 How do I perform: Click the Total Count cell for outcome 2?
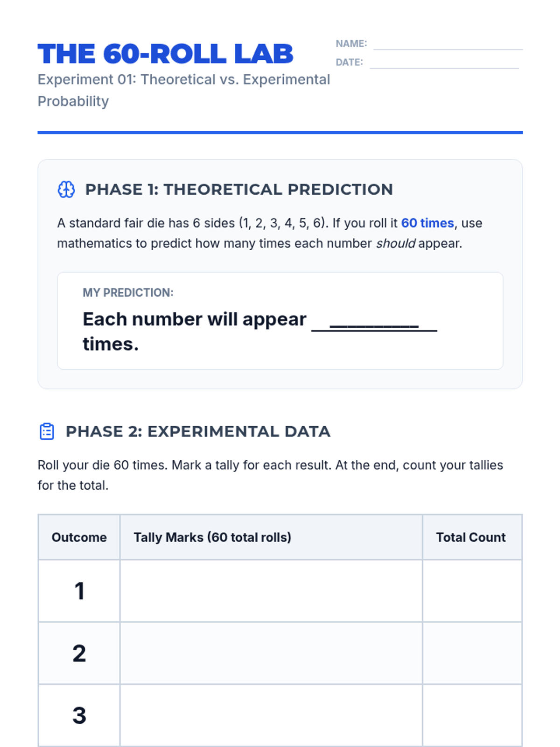click(x=472, y=653)
